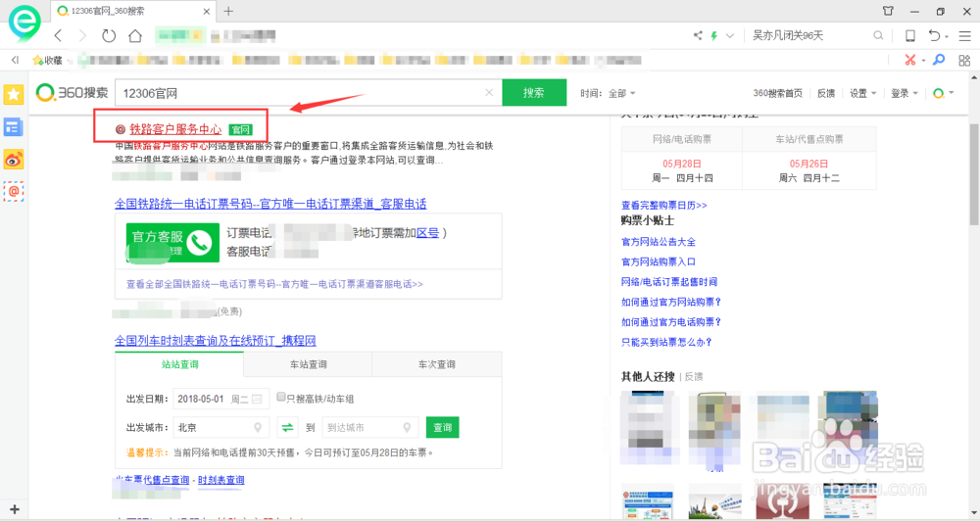The width and height of the screenshot is (980, 522).
Task: Expand the address bar dropdown chevron
Action: 729,35
